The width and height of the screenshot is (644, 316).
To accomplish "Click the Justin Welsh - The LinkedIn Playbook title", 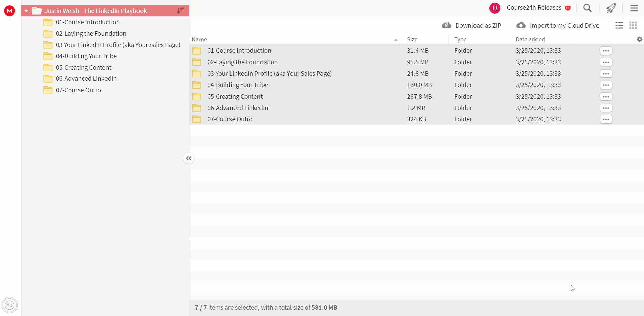I will pyautogui.click(x=96, y=11).
